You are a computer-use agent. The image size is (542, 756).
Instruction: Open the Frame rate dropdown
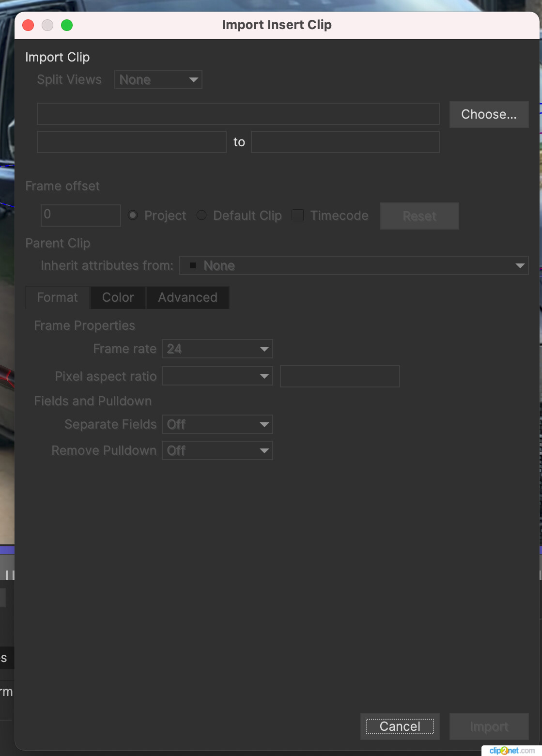217,348
